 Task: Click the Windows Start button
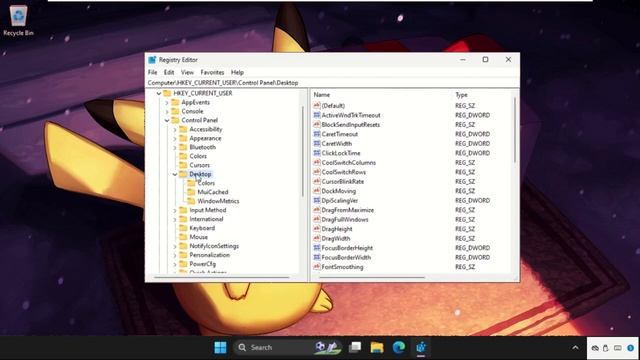click(220, 347)
